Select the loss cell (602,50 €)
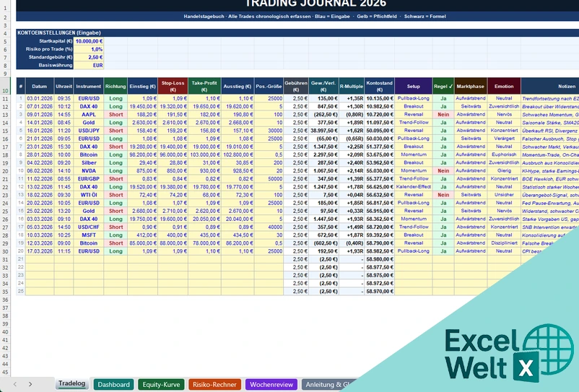579x392 pixels. (324, 243)
